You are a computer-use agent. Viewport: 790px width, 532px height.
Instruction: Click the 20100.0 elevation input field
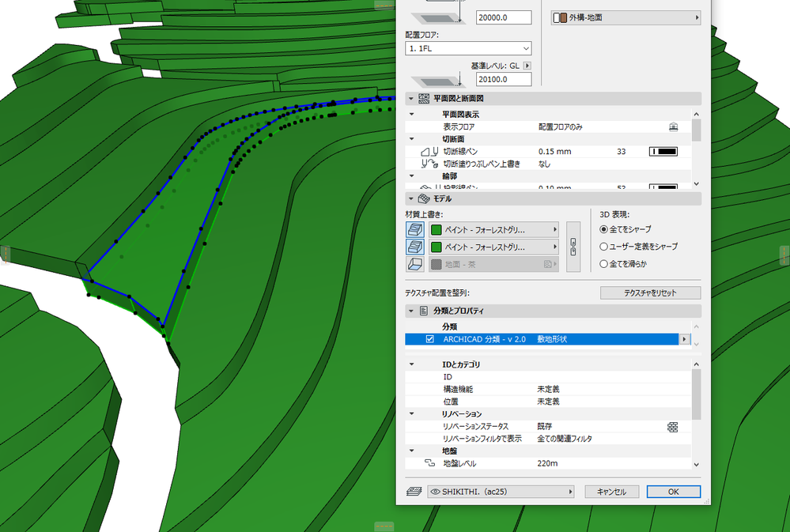pyautogui.click(x=504, y=79)
